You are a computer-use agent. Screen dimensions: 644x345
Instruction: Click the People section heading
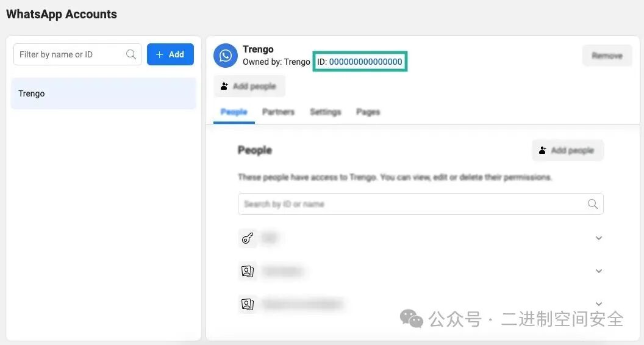(x=255, y=150)
